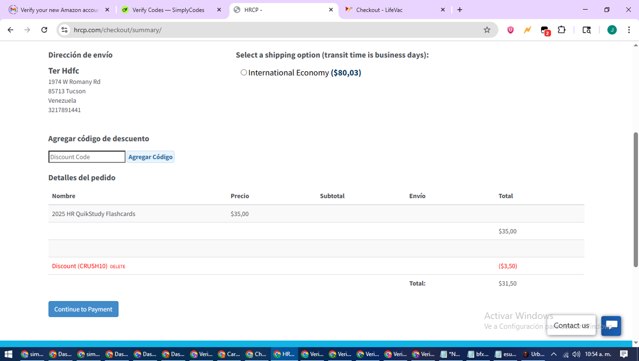639x361 pixels.
Task: Open the active 'HR...' taskbar window
Action: pos(284,354)
